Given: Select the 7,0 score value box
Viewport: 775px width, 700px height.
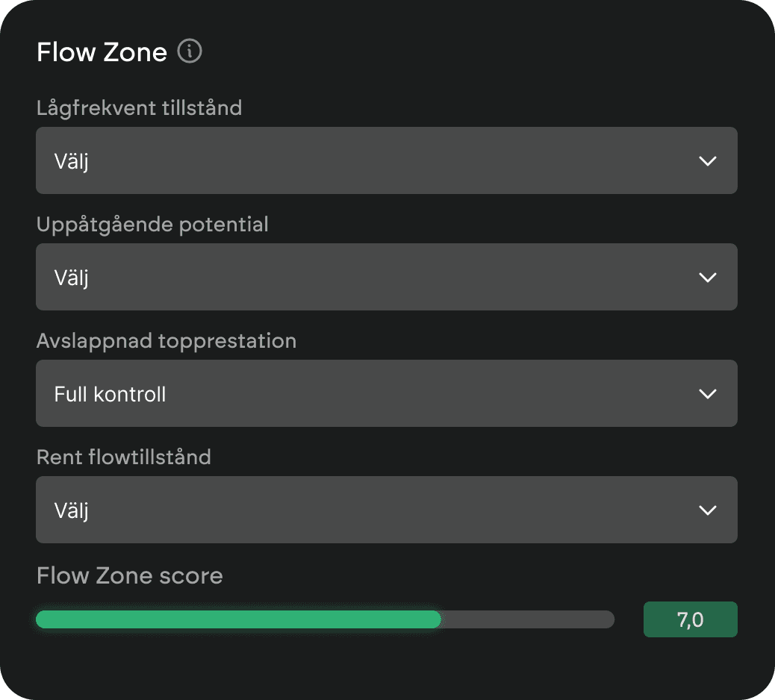Looking at the screenshot, I should (x=690, y=619).
